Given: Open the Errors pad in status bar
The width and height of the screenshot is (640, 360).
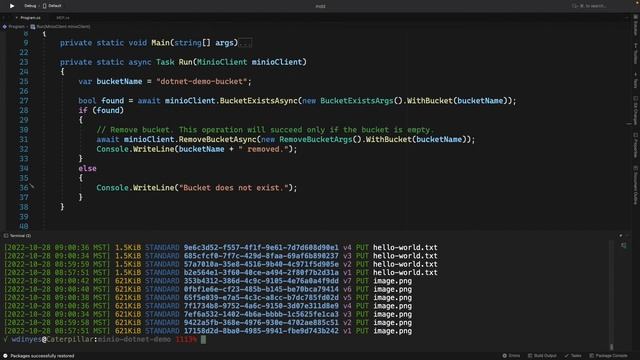Looking at the screenshot, I should click(511, 356).
